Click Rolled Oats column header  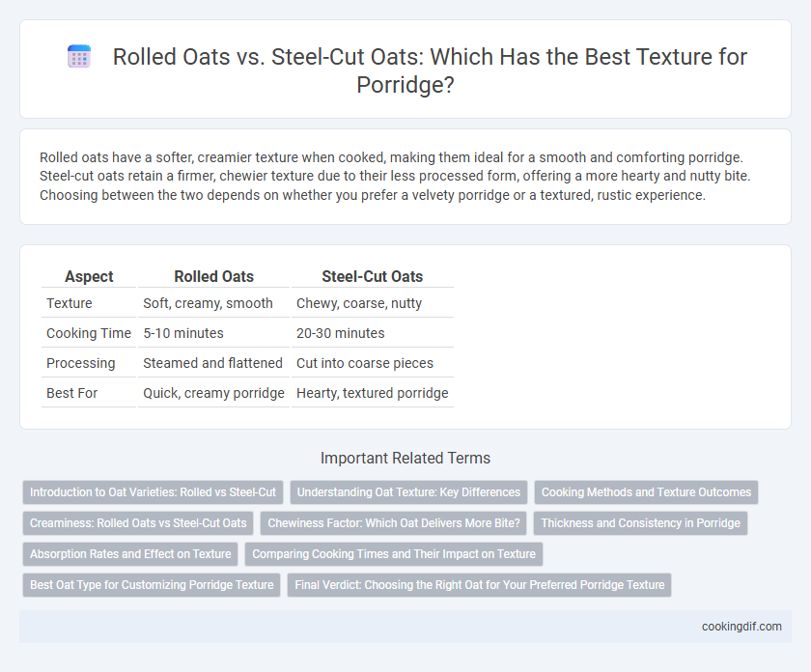pyautogui.click(x=213, y=276)
